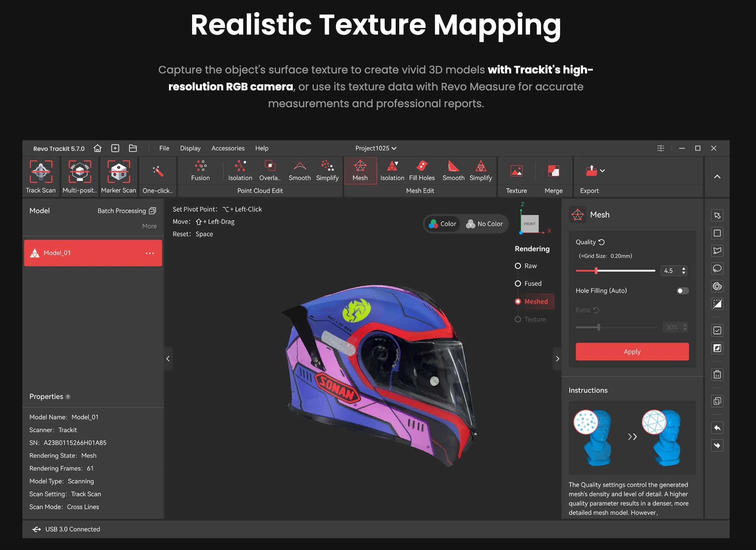756x550 pixels.
Task: Click the undo arrow in right sidebar
Action: (x=717, y=428)
